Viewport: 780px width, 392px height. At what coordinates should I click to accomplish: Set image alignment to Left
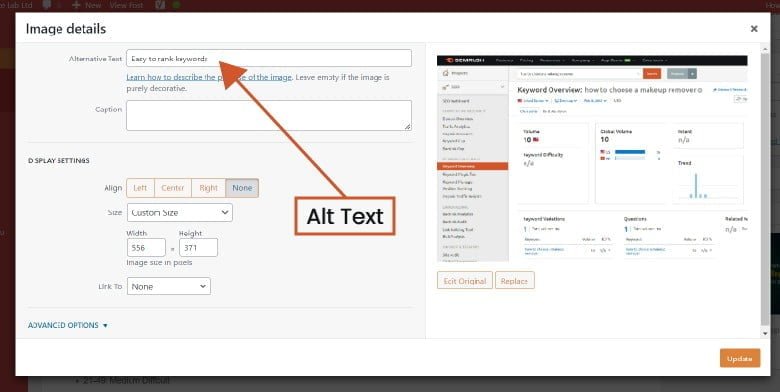click(x=141, y=188)
